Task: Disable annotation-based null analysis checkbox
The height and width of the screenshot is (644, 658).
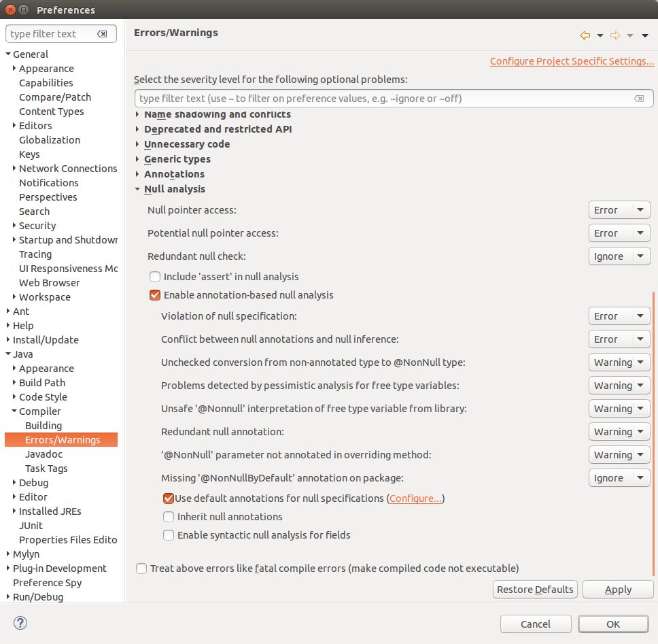Action: point(155,295)
